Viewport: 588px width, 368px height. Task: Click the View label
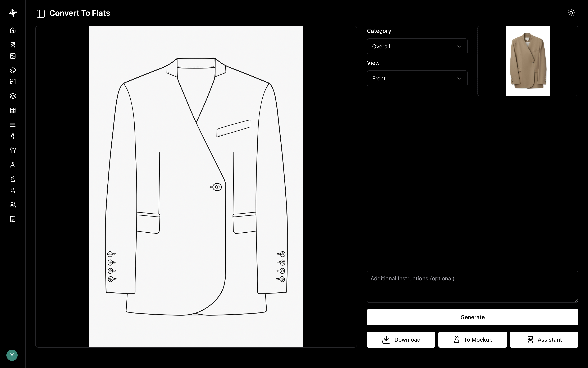pyautogui.click(x=373, y=63)
